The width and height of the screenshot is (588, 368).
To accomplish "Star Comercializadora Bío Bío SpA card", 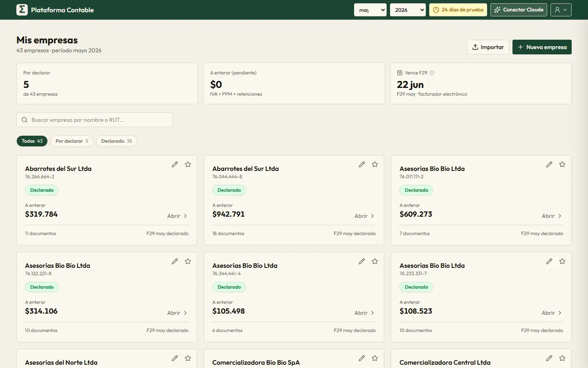I will coord(375,358).
